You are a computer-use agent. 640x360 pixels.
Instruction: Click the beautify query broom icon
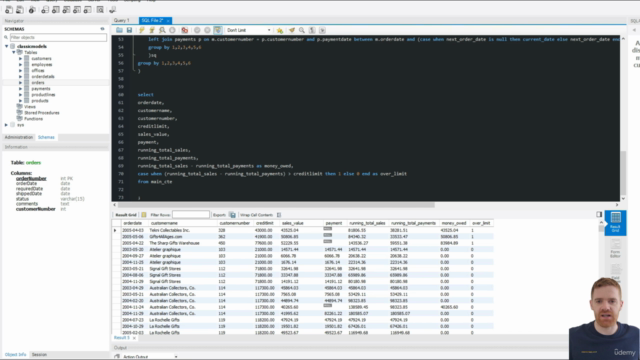[x=292, y=30]
